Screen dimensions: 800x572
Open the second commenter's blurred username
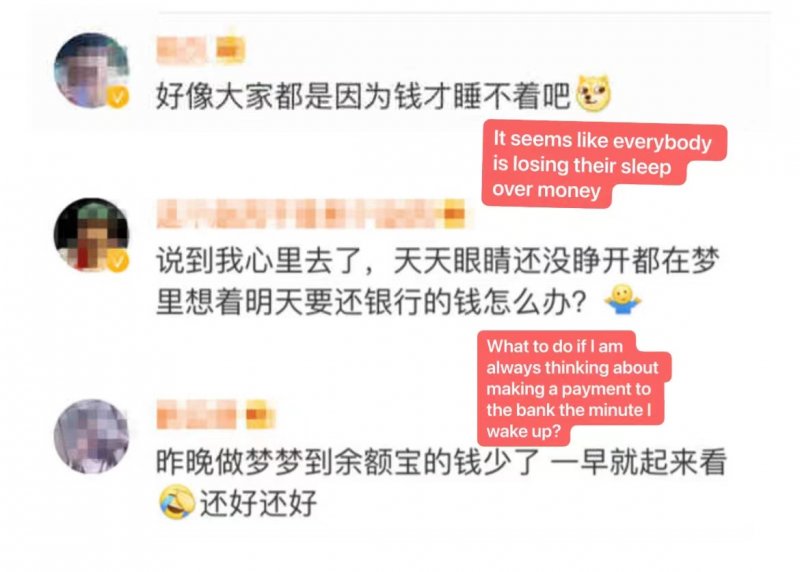click(x=298, y=214)
